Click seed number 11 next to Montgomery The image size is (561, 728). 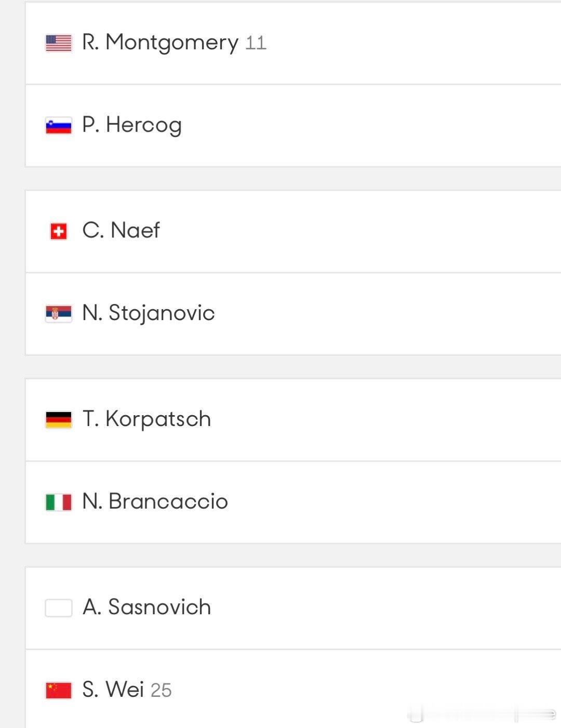point(256,43)
